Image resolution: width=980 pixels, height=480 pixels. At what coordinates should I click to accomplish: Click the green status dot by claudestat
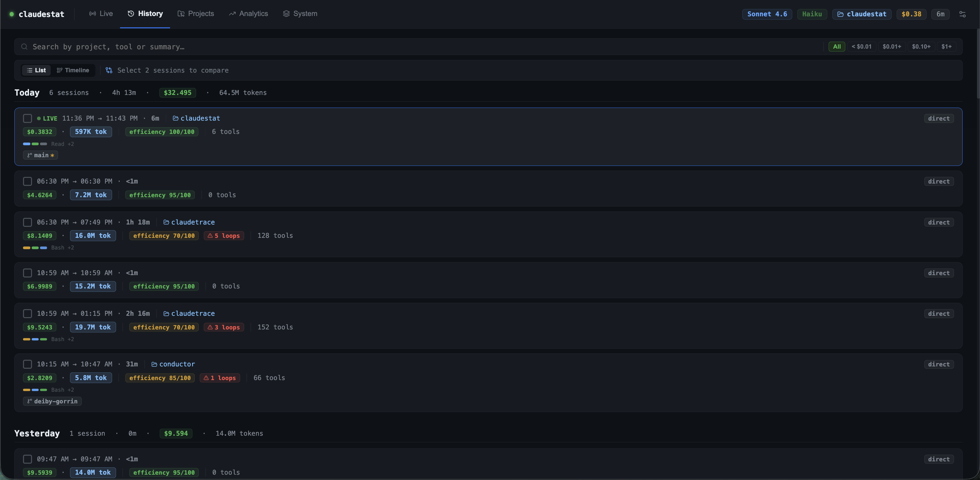pyautogui.click(x=12, y=14)
